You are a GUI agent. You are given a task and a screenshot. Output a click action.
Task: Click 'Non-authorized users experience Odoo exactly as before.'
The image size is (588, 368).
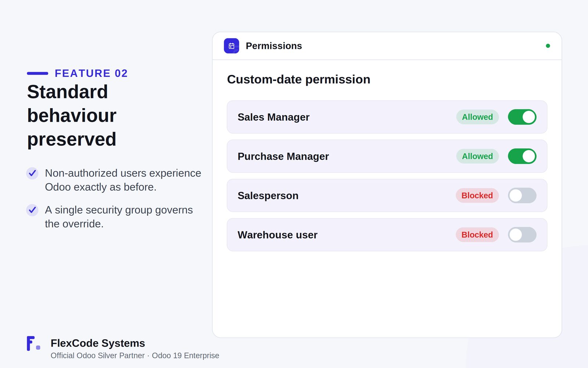coord(123,180)
